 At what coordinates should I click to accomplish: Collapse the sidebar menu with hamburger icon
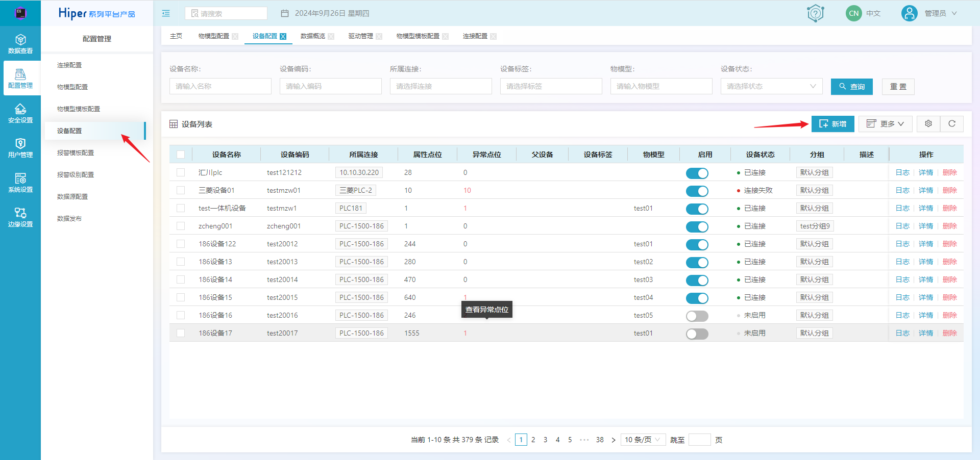166,13
